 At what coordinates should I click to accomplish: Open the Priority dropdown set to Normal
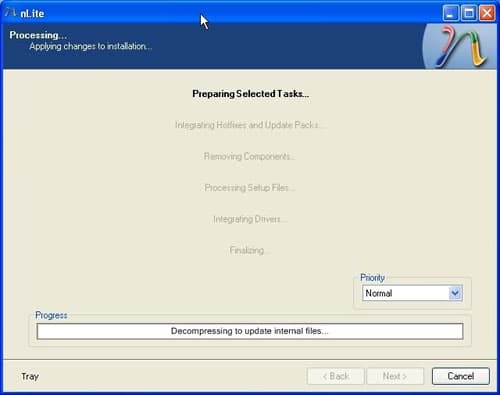412,293
